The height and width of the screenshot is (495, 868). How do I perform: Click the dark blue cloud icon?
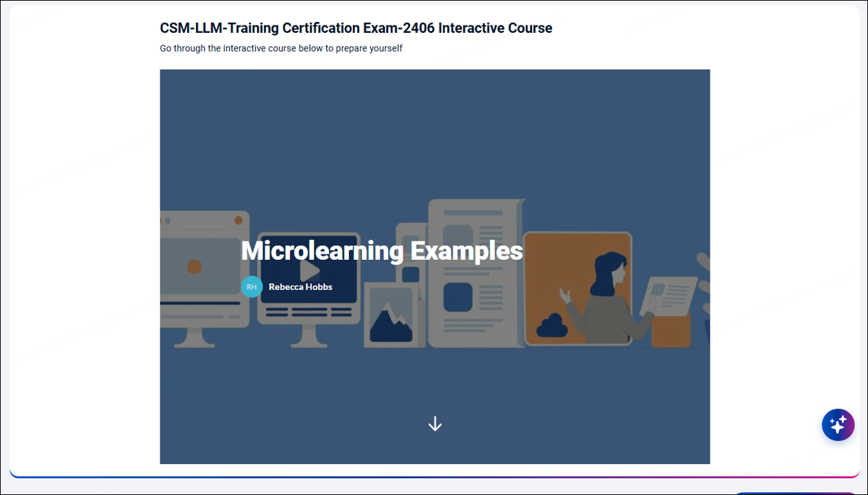[x=551, y=326]
